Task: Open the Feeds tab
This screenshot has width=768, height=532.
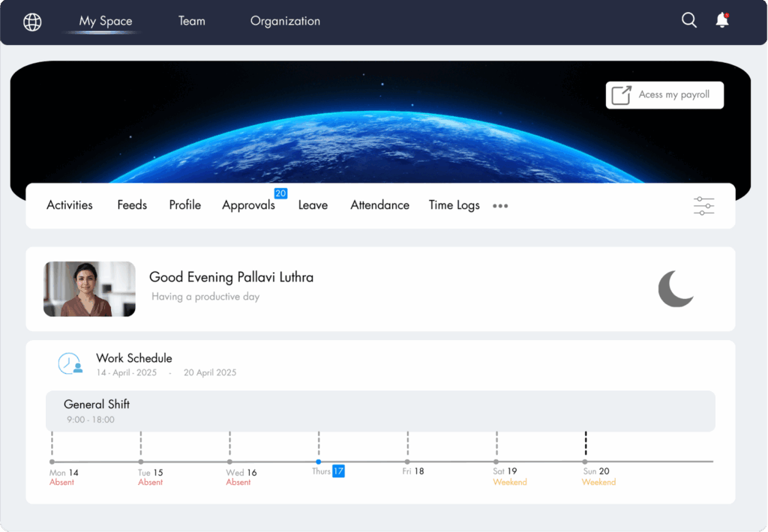Action: pyautogui.click(x=132, y=205)
